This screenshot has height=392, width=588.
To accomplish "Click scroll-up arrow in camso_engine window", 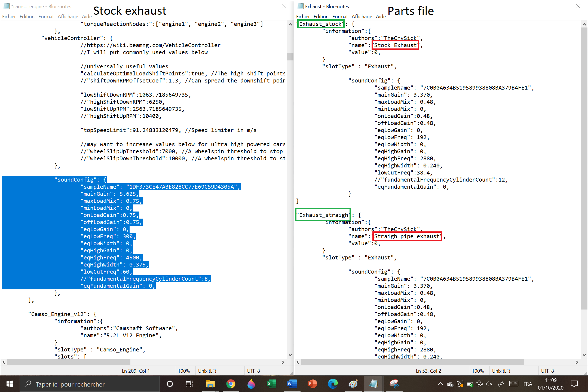I will click(x=290, y=24).
